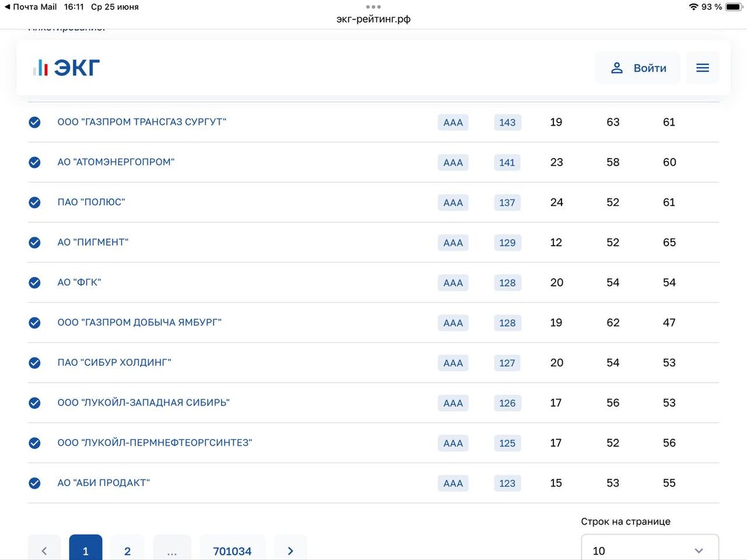
Task: Tap the Wi-Fi status icon
Action: click(x=693, y=7)
